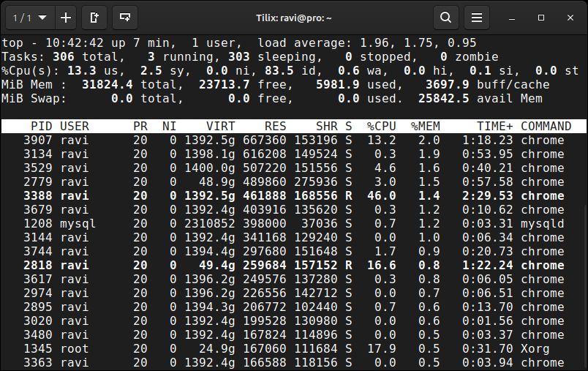Select PID 2779 in process list

pyautogui.click(x=37, y=181)
